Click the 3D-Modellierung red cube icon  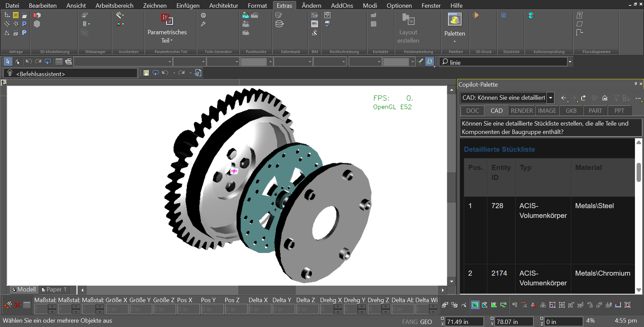pos(37,15)
